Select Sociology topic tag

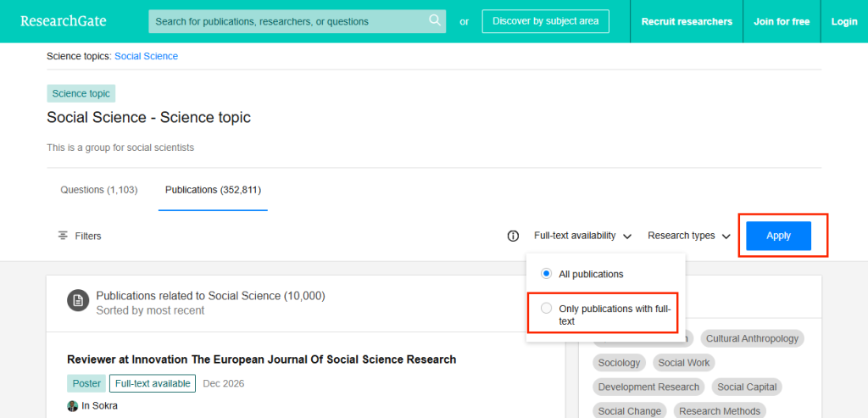click(619, 363)
